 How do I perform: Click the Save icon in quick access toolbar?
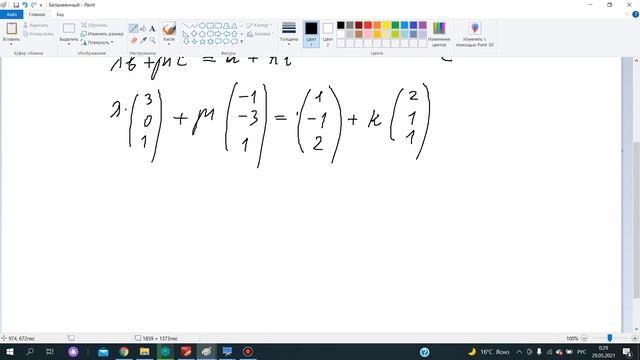coord(16,5)
